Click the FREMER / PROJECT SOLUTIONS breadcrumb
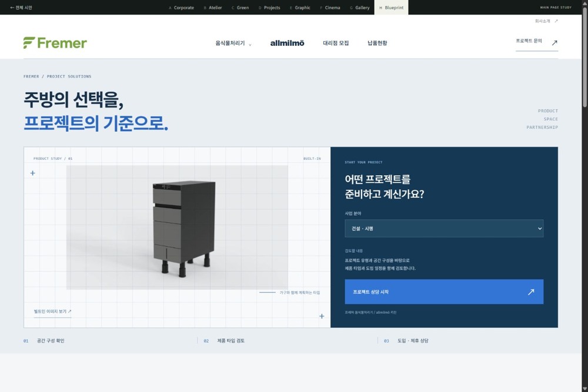588x392 pixels. click(x=58, y=76)
